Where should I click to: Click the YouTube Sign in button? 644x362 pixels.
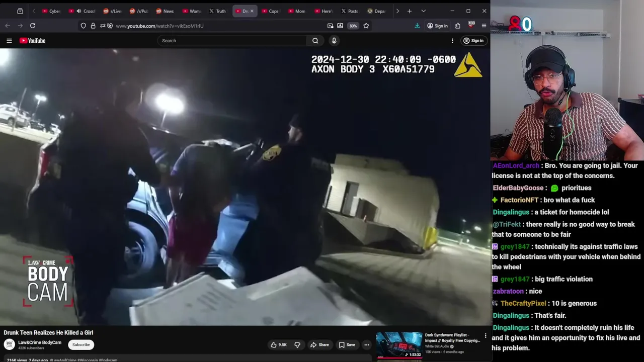473,41
